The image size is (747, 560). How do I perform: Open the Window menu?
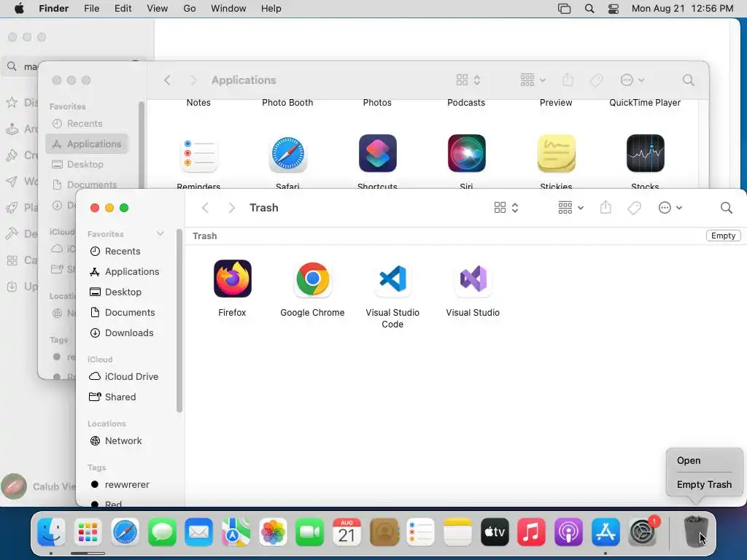[228, 9]
